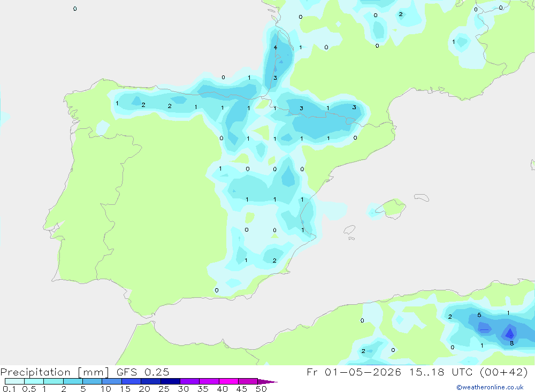Pick the legend swatch between 1 and 2
The width and height of the screenshot is (535, 392).
53,381
